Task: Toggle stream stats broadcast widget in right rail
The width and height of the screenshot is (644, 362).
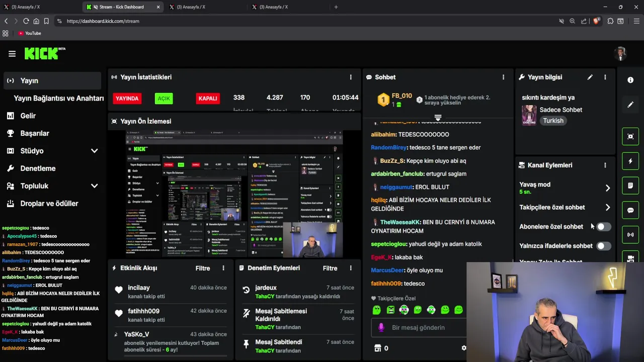Action: pos(630,235)
